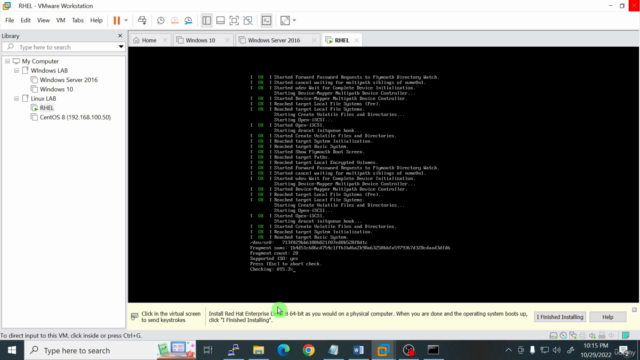The width and height of the screenshot is (640, 360).
Task: Select My Computer in the library
Action: [x=40, y=61]
